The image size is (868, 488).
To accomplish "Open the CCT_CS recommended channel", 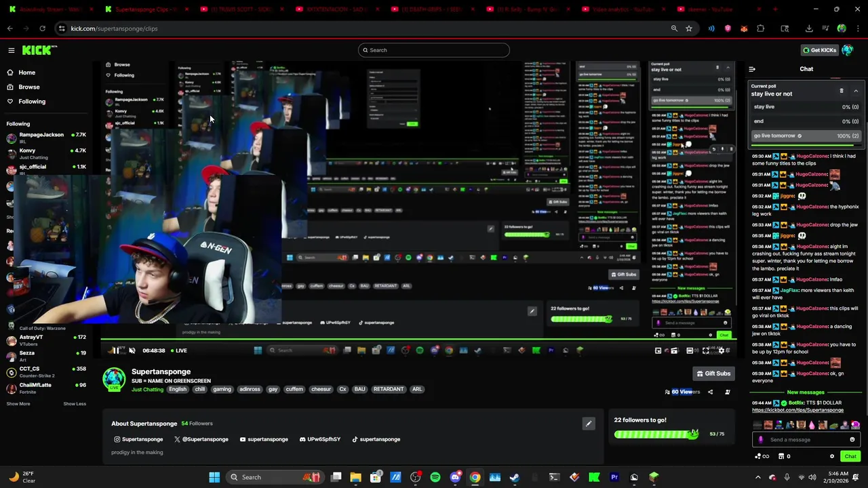I will click(x=46, y=371).
